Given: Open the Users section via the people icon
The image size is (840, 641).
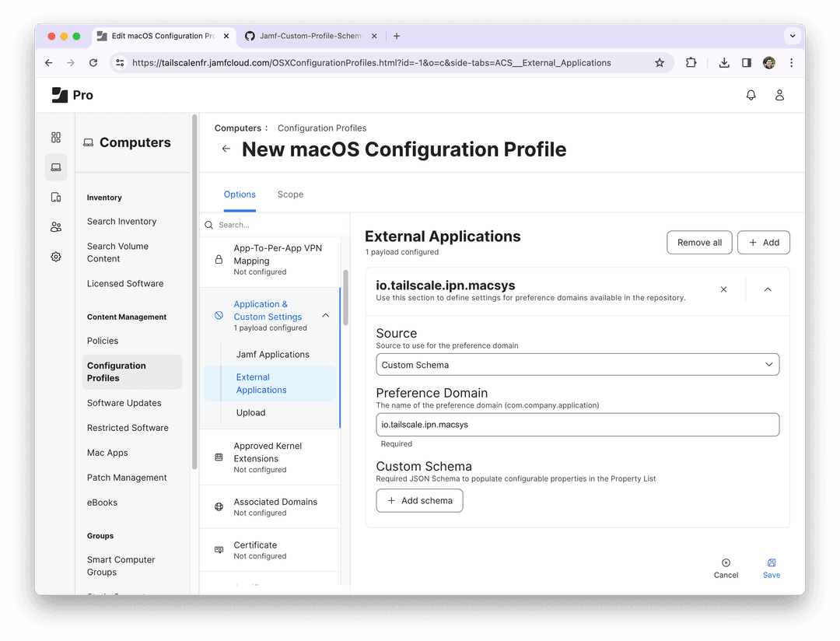Looking at the screenshot, I should [55, 226].
